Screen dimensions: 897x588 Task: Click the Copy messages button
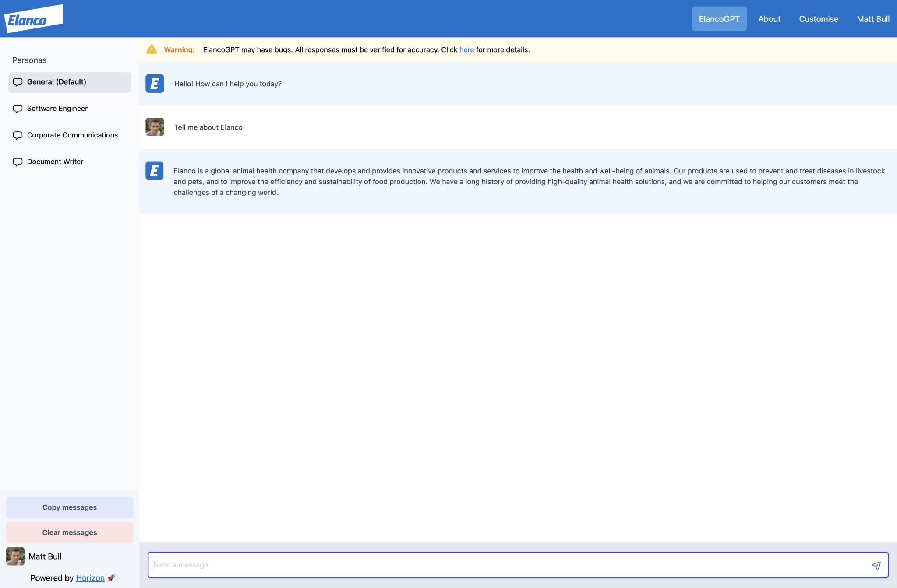tap(70, 507)
